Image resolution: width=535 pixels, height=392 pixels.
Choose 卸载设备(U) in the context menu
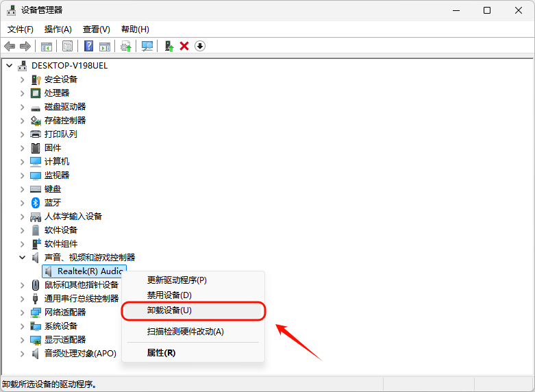coord(193,310)
